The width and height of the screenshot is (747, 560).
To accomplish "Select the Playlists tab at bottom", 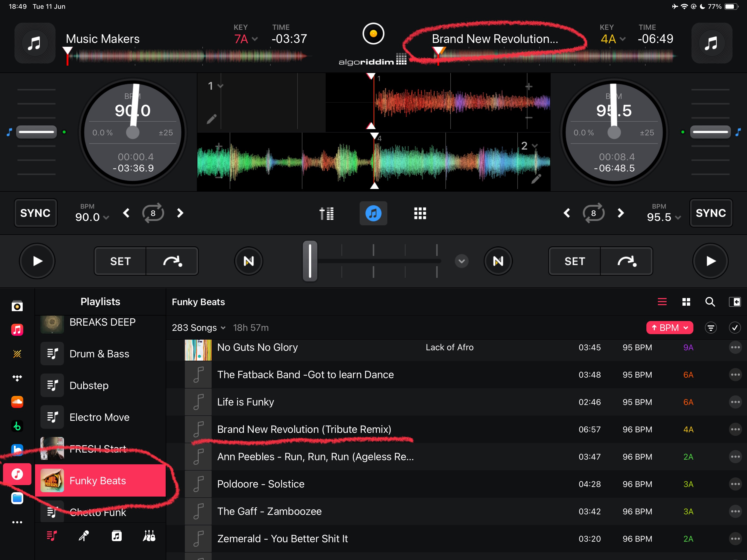I will tap(52, 536).
